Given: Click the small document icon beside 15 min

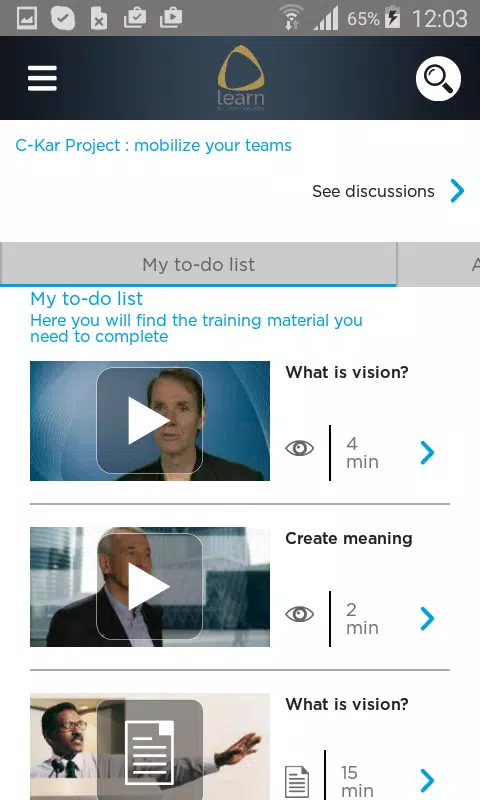Looking at the screenshot, I should tap(297, 782).
